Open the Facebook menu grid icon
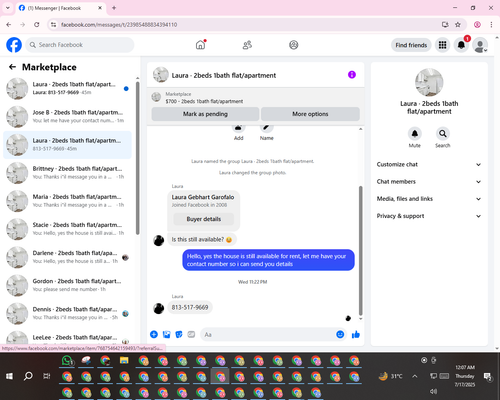The height and width of the screenshot is (400, 500). [x=442, y=45]
